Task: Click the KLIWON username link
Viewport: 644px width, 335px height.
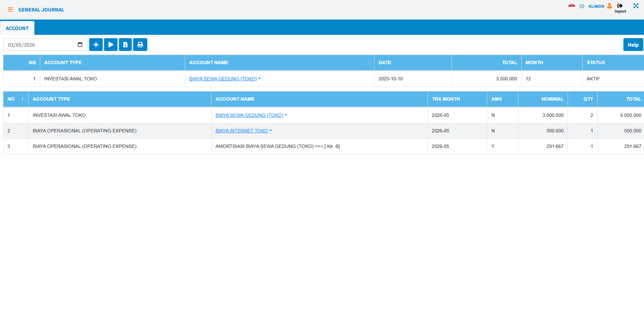Action: [x=596, y=6]
